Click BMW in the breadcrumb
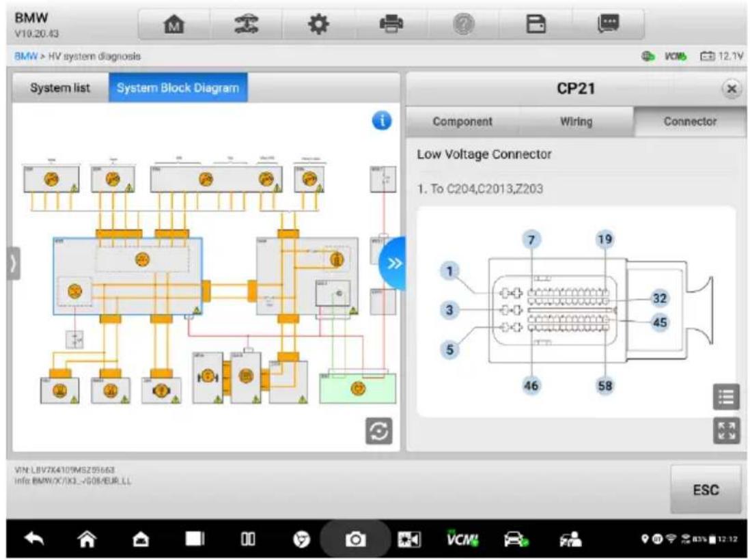 click(x=25, y=57)
